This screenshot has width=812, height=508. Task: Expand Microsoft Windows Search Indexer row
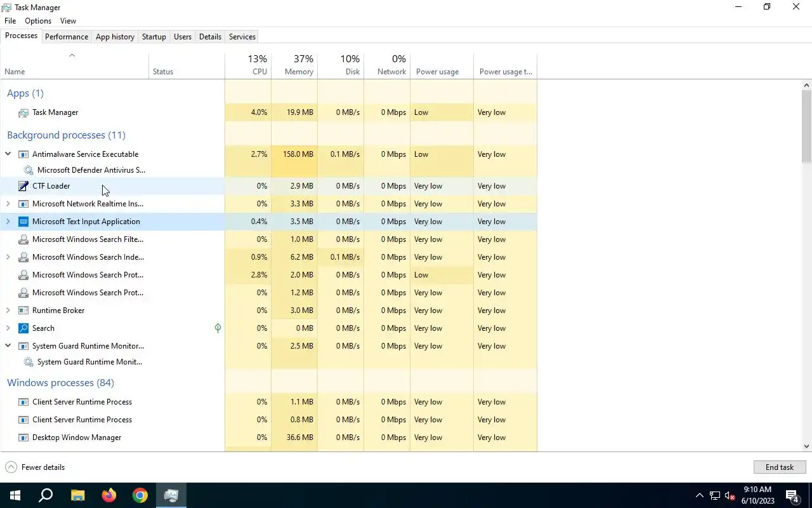coord(8,257)
